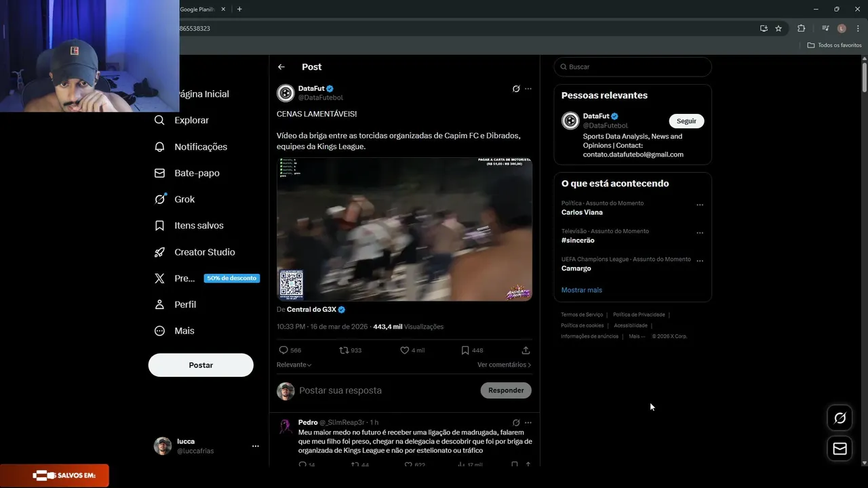Image resolution: width=868 pixels, height=488 pixels.
Task: Open Explorar search icon in sidebar
Action: pos(159,120)
